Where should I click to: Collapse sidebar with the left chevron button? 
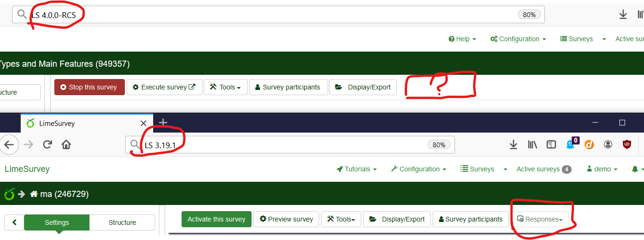pos(14,222)
